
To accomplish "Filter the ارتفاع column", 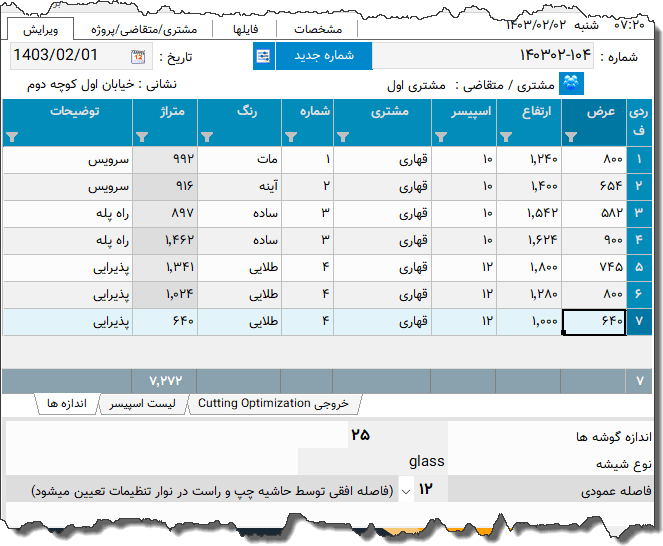I will [x=506, y=137].
